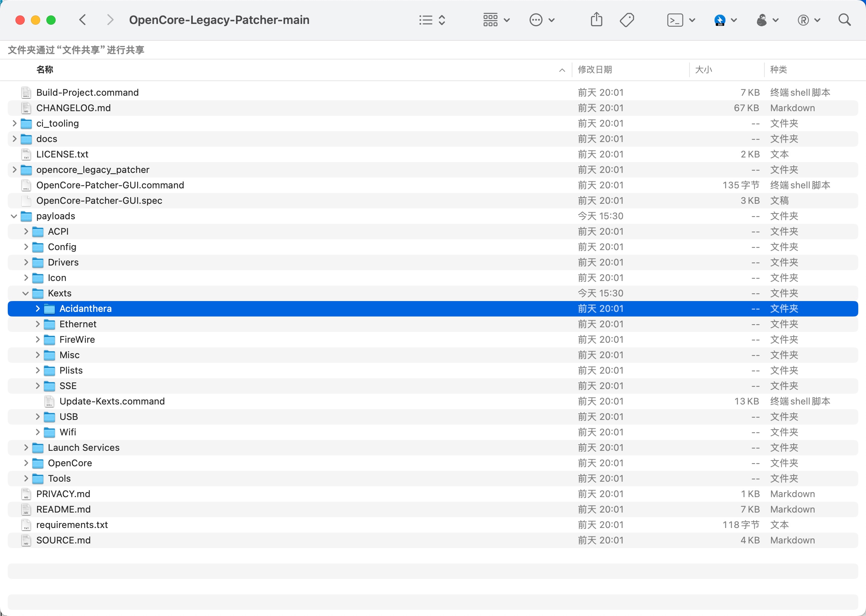The width and height of the screenshot is (866, 616).
Task: Open the Finder search field
Action: [x=845, y=20]
